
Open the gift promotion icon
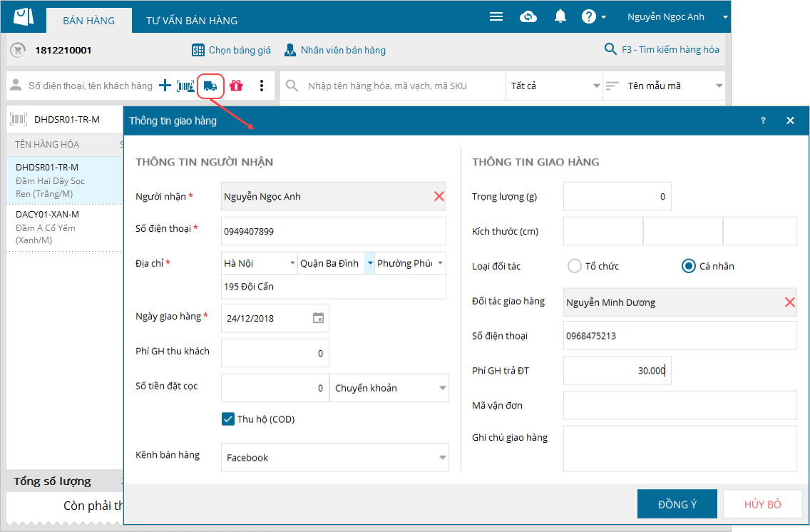(x=236, y=86)
